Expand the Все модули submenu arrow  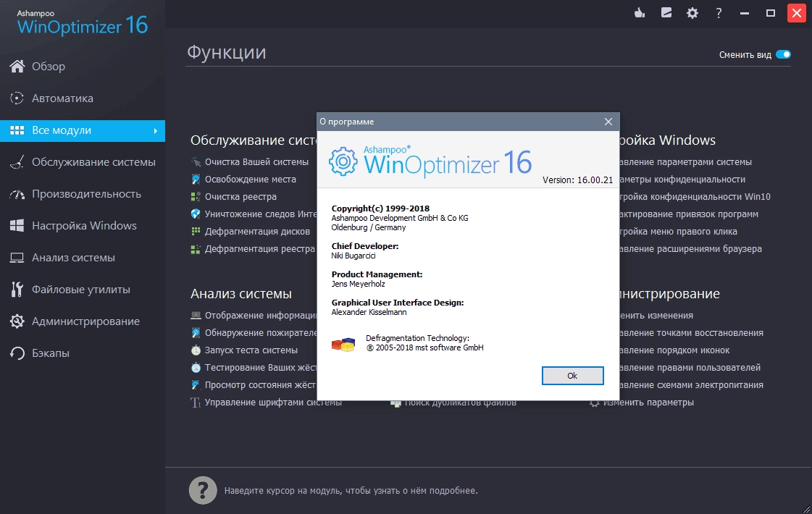pos(155,131)
